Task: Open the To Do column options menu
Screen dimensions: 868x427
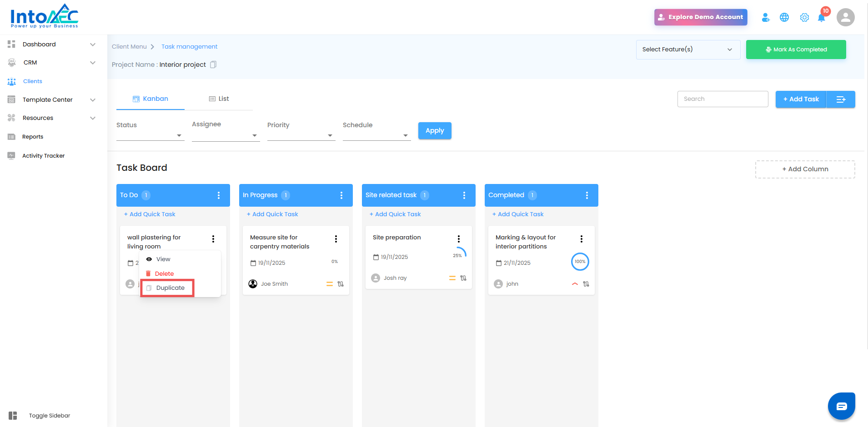Action: 219,195
